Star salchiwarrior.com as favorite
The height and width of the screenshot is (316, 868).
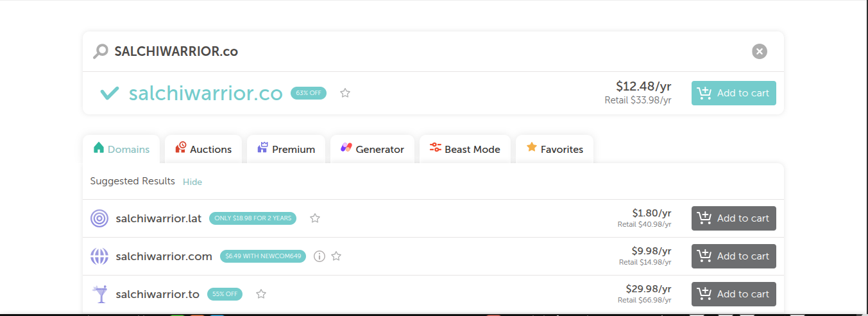[x=336, y=256]
